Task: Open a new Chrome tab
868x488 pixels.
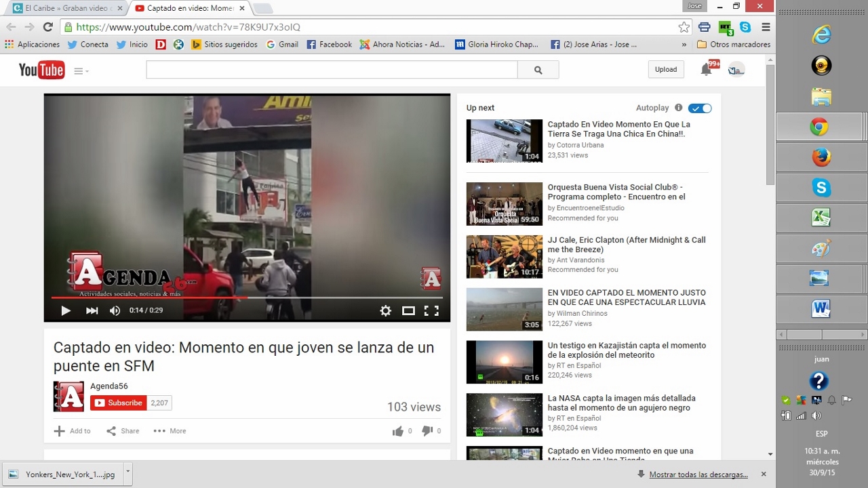Action: coord(262,9)
